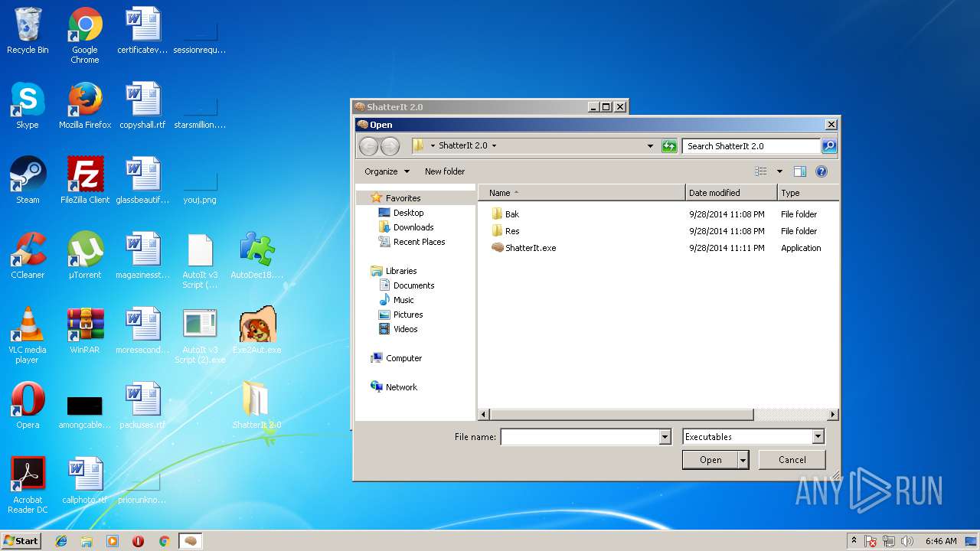Screen dimensions: 980x551
Task: Sort by the Type column header
Action: tap(808, 193)
